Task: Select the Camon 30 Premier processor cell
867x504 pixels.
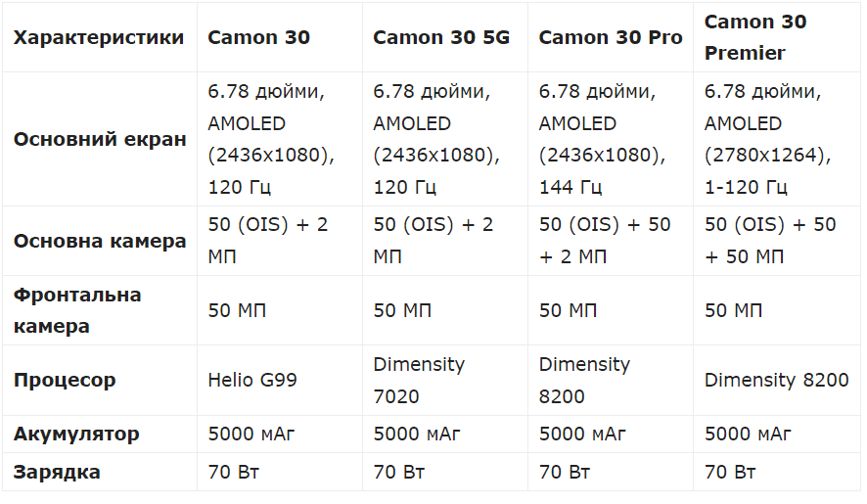Action: tap(776, 380)
